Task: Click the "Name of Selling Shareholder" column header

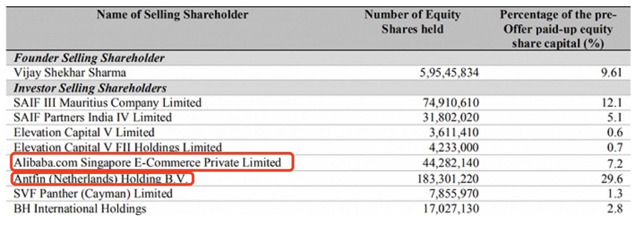Action: pos(172,15)
